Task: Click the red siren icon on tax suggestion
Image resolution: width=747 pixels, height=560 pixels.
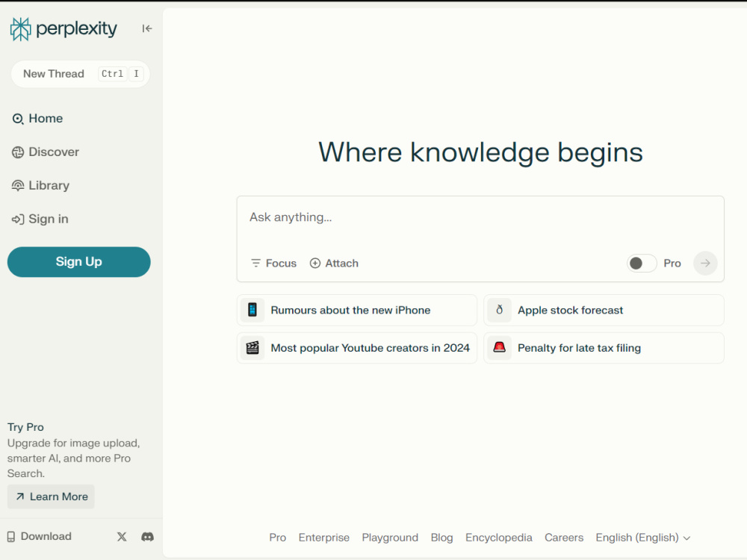Action: click(499, 348)
